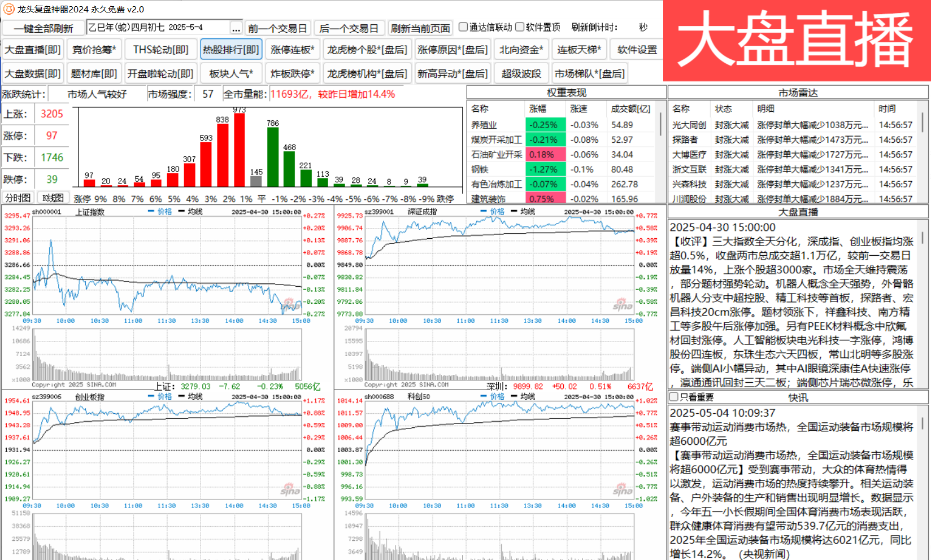The image size is (931, 560).
Task: Open 超级波段 tab
Action: 521,74
